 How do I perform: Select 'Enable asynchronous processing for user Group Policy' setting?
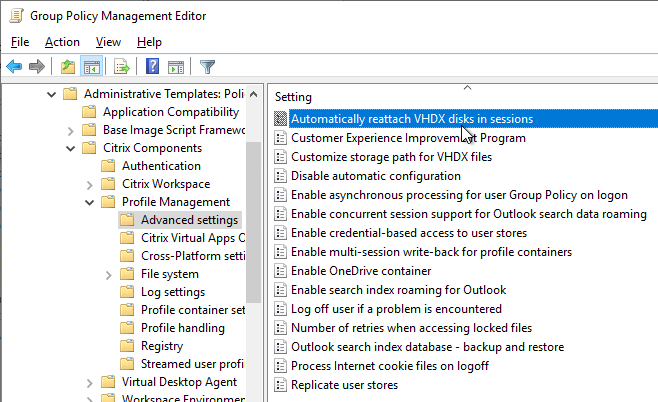[x=459, y=195]
